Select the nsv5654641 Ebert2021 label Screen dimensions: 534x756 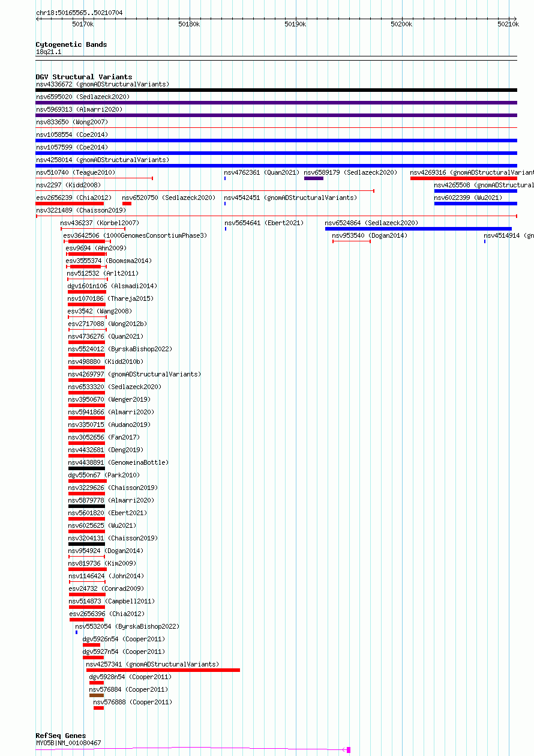pos(264,223)
